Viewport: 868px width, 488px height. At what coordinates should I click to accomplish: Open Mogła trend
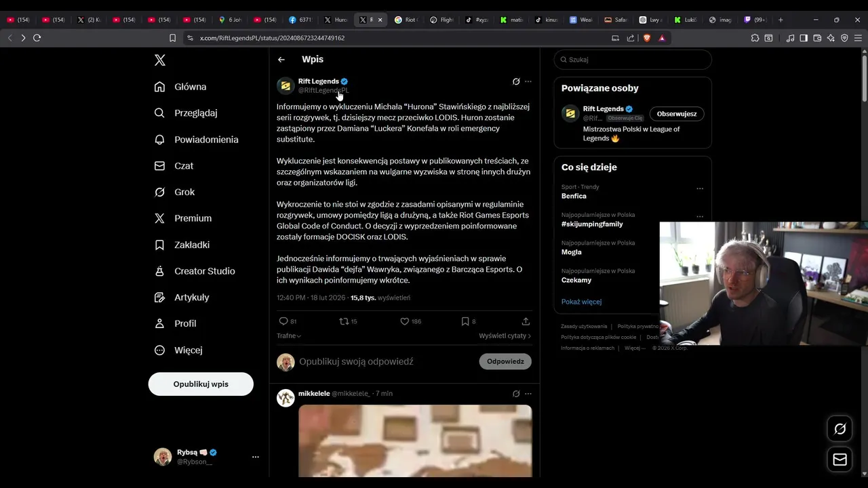click(571, 252)
